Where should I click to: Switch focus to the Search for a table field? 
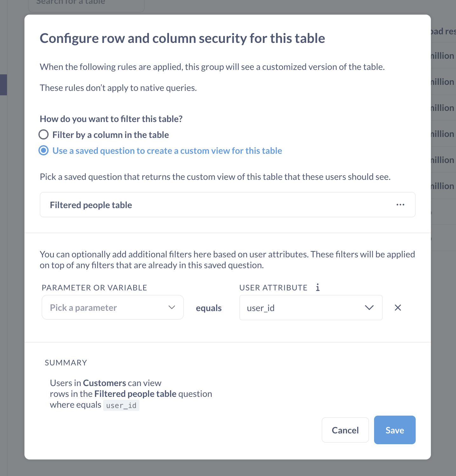click(x=86, y=3)
